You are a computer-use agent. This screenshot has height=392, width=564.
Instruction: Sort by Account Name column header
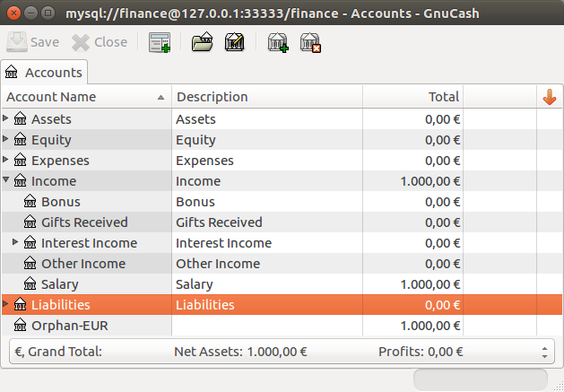[x=86, y=97]
